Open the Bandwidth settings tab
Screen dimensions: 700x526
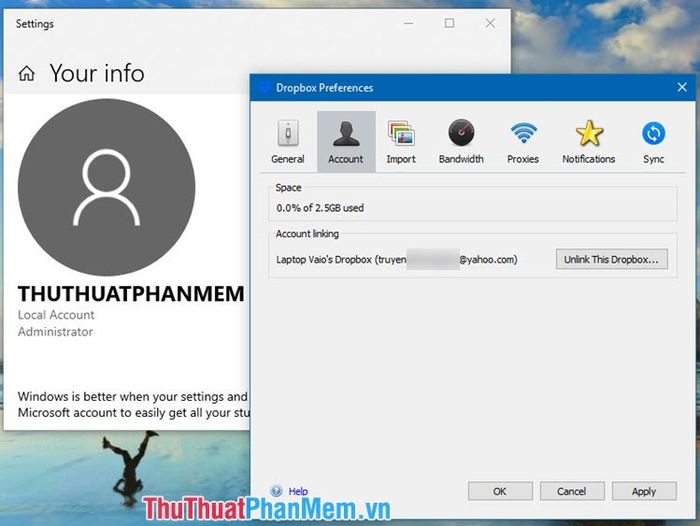(461, 142)
